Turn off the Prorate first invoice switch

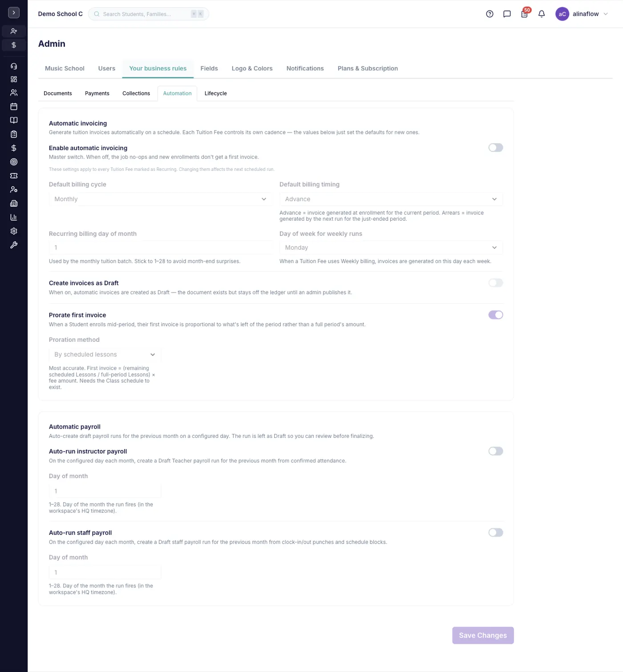pos(496,315)
